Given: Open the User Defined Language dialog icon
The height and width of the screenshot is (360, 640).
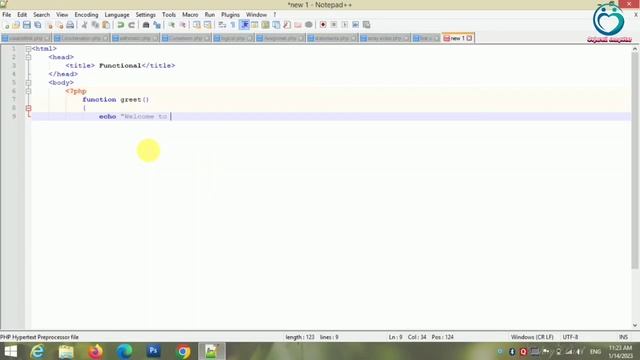Looking at the screenshot, I should (x=255, y=25).
